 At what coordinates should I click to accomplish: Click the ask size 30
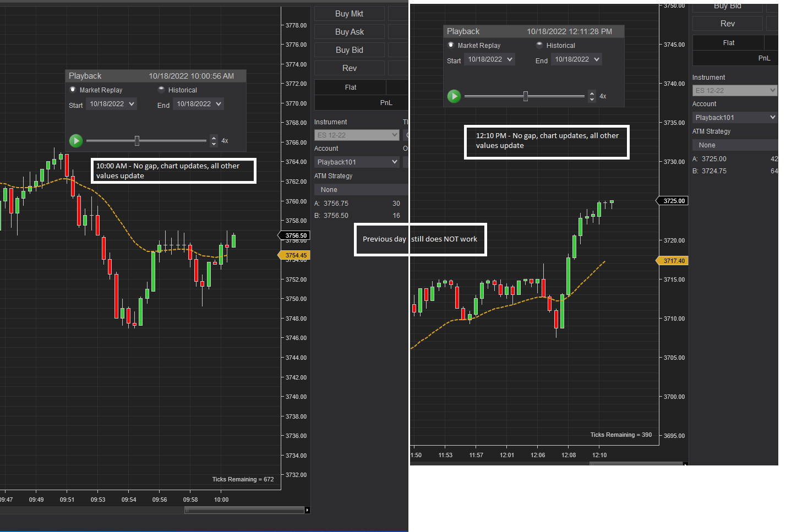(x=396, y=204)
